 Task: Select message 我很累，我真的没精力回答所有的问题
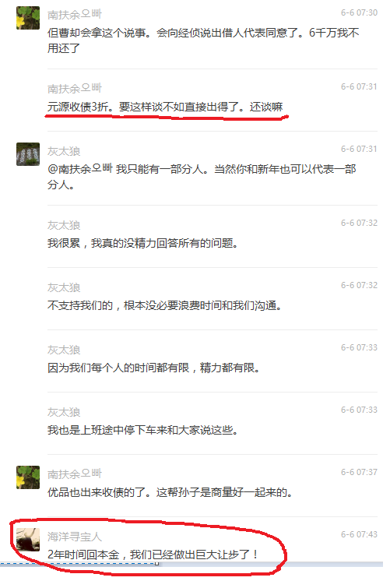(x=142, y=243)
